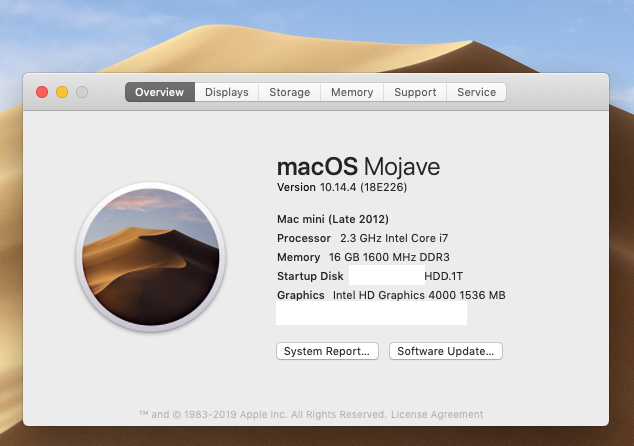Click the Apple copyright notice text
634x446 pixels.
pyautogui.click(x=263, y=414)
